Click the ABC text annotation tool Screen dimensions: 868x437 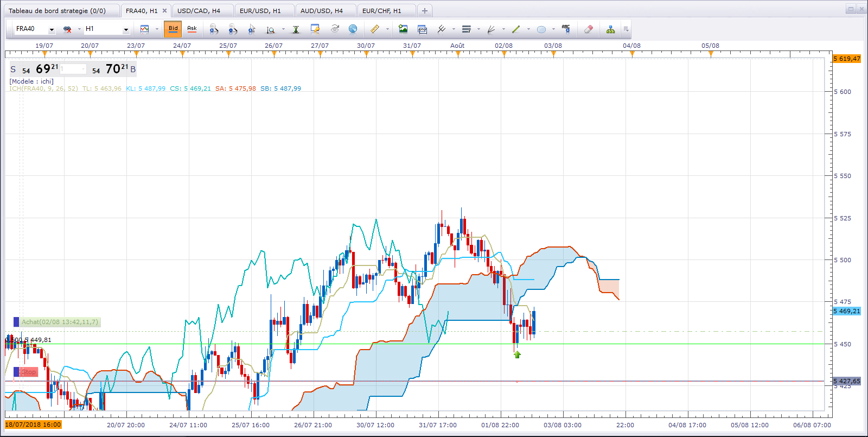[x=566, y=29]
